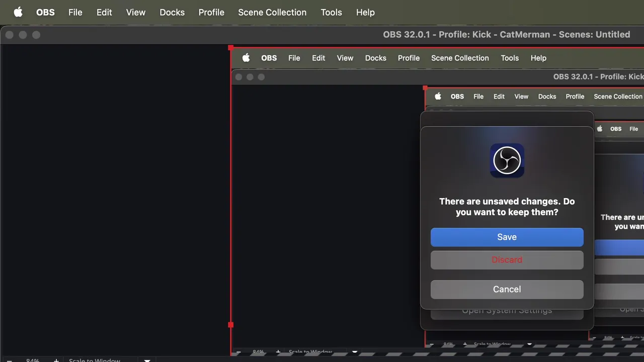Viewport: 644px width, 362px height.
Task: Click the nested window title OBS 32.0.1 - Profile: Kick
Action: [598, 77]
